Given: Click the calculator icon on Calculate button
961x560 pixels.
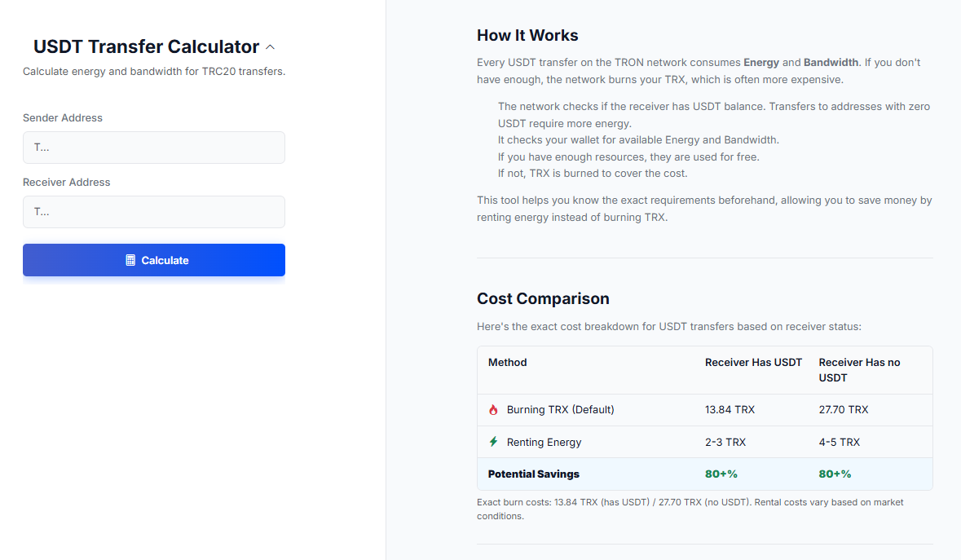Looking at the screenshot, I should [130, 260].
